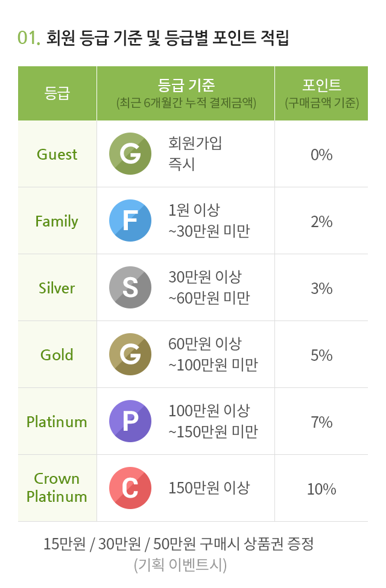This screenshot has width=386, height=588.
Task: Click the 등급 기준 column header
Action: pos(186,93)
